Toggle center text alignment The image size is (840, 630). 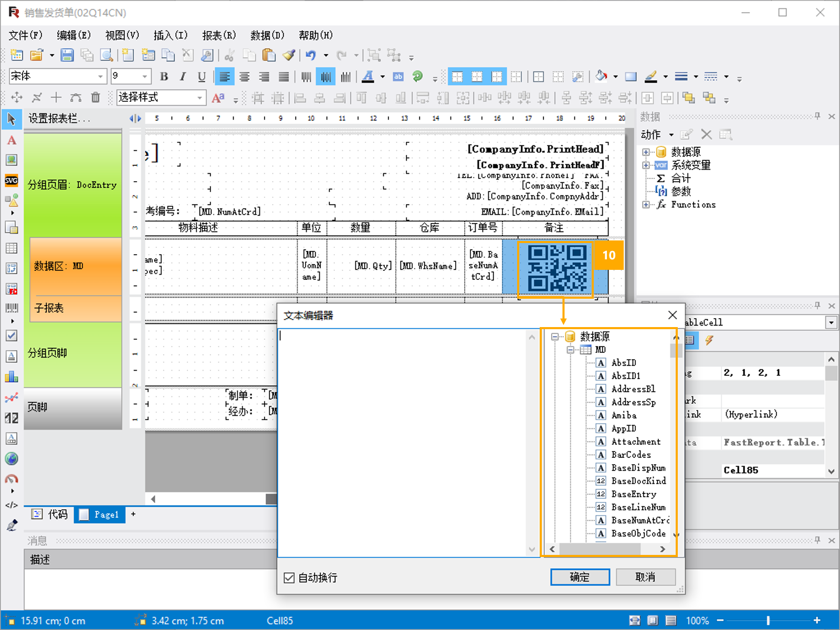[245, 77]
